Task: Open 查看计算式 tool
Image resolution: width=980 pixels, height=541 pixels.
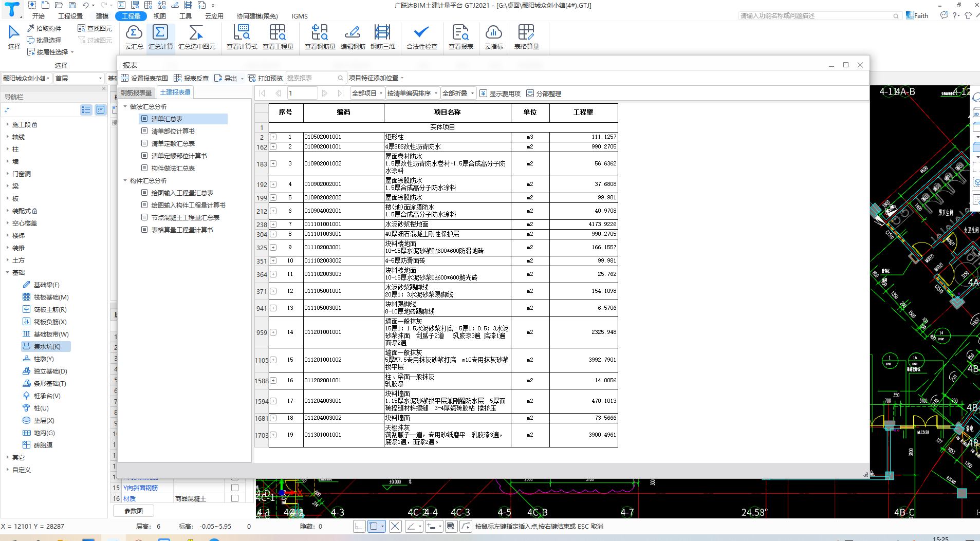Action: pos(242,37)
